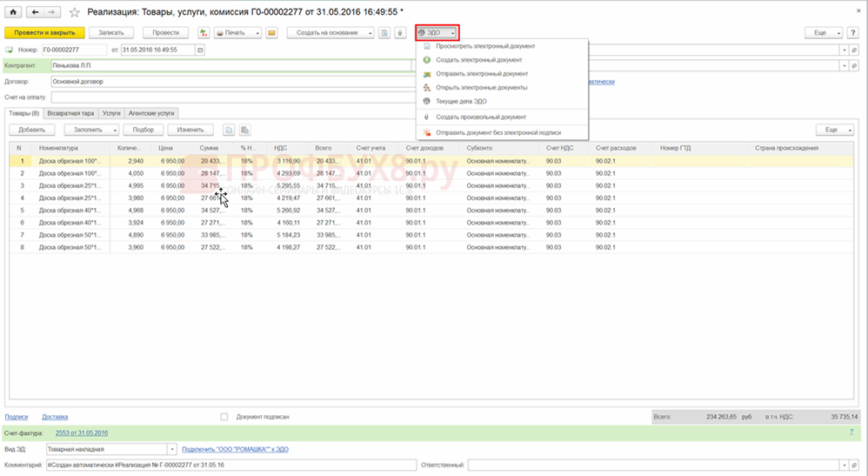Switch to the Возвратная тара tab

pyautogui.click(x=71, y=113)
